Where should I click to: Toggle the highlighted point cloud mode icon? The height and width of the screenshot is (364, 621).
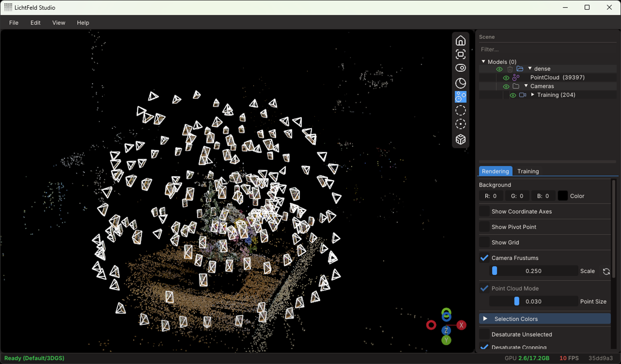pyautogui.click(x=460, y=97)
